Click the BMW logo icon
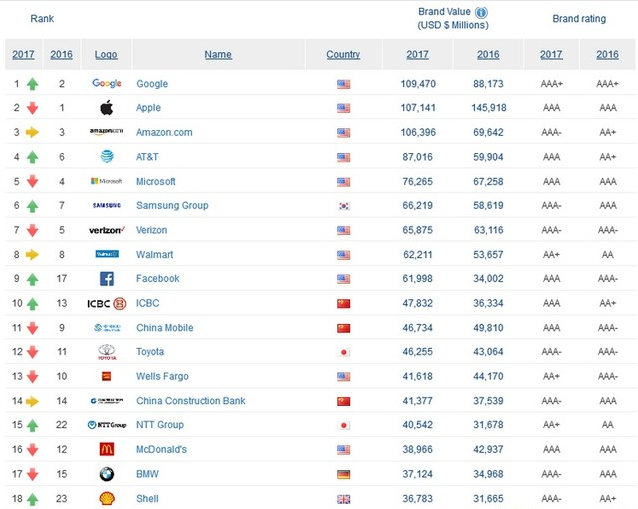This screenshot has width=638, height=509. click(106, 474)
